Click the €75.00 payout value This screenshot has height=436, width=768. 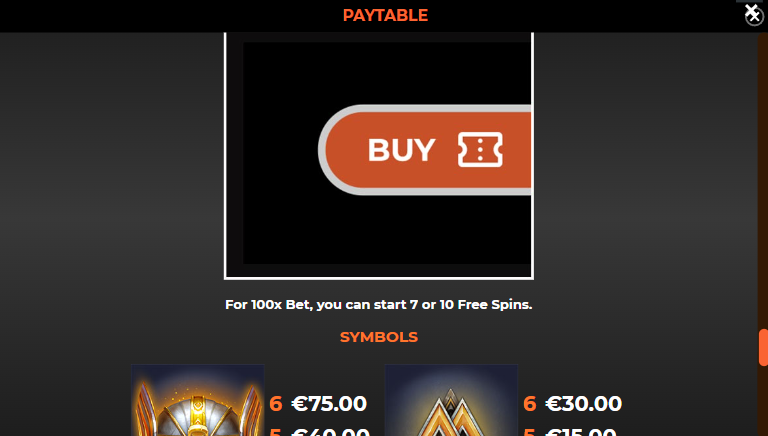click(329, 404)
